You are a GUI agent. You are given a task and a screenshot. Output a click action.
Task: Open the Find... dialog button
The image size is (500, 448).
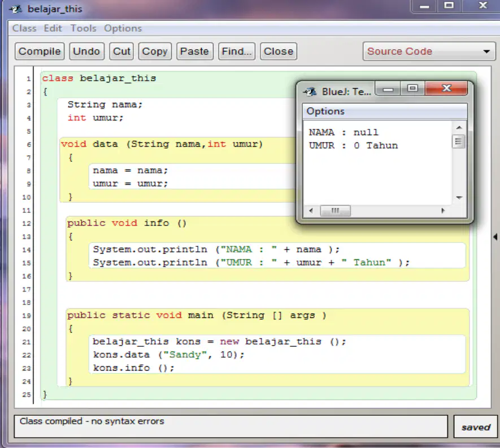pos(237,51)
